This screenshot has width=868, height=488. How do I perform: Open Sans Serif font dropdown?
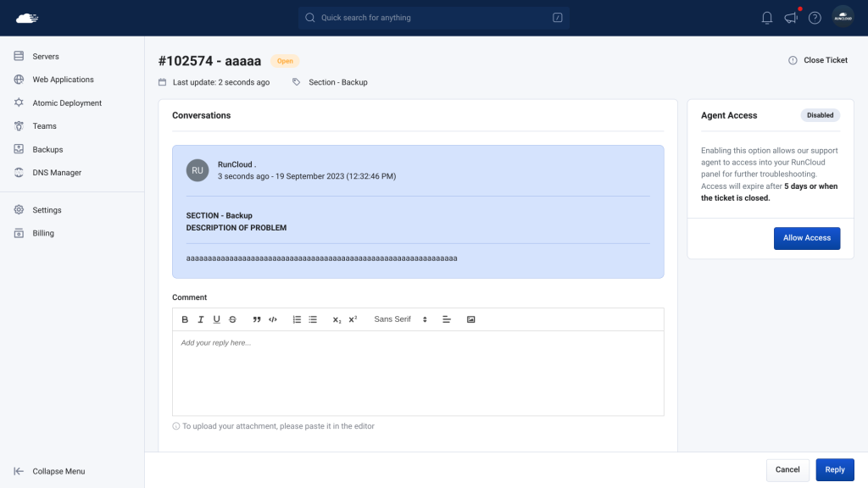(x=400, y=319)
